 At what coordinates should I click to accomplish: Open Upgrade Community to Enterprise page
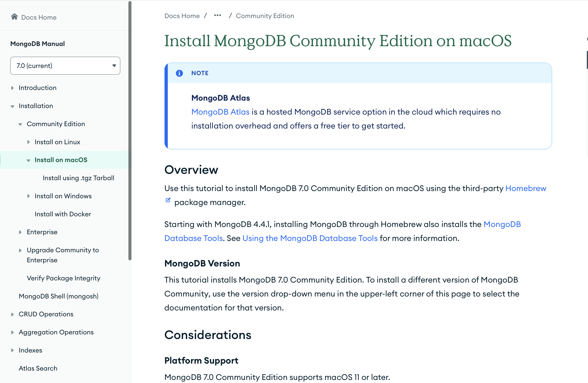tap(63, 255)
